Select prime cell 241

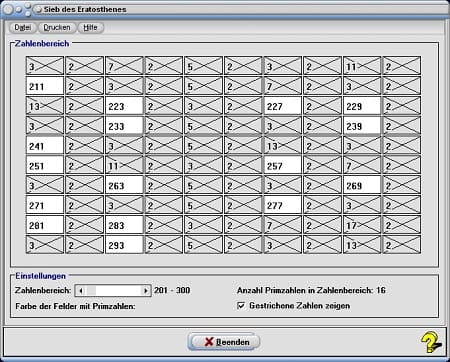tap(45, 146)
